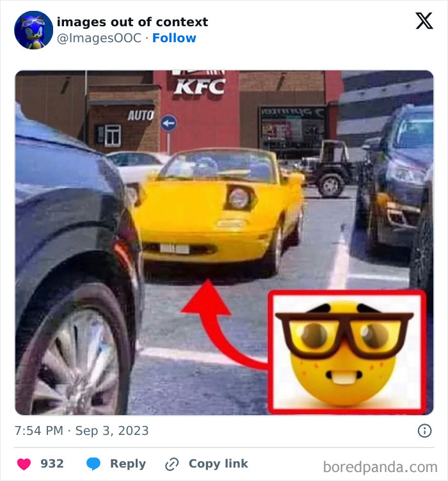Screen dimensions: 448x481
Task: Click the AUTO sign on the building
Action: tap(141, 115)
